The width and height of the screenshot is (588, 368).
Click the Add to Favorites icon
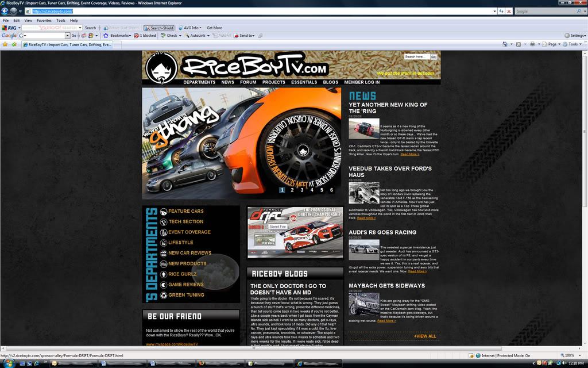14,44
